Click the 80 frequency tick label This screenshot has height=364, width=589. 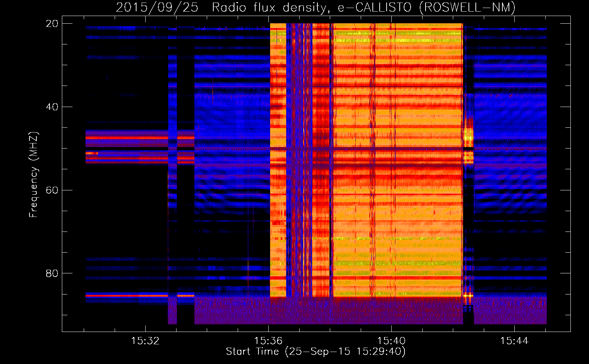pos(52,273)
